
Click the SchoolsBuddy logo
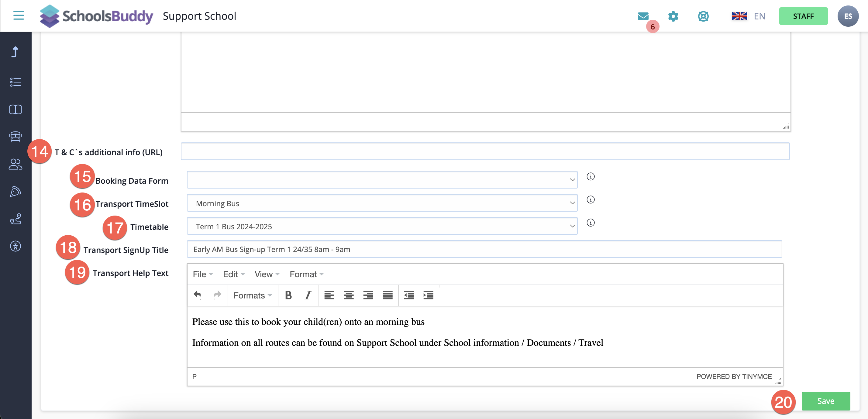pyautogui.click(x=96, y=16)
